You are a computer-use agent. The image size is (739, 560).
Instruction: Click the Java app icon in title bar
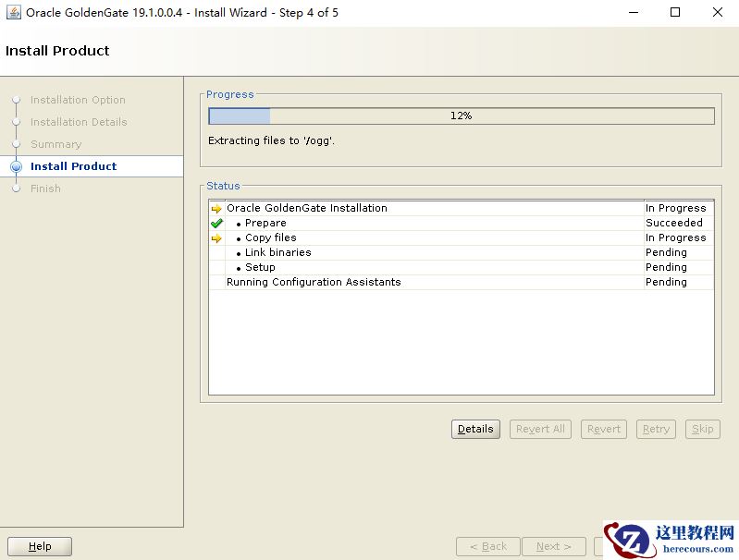pos(13,12)
